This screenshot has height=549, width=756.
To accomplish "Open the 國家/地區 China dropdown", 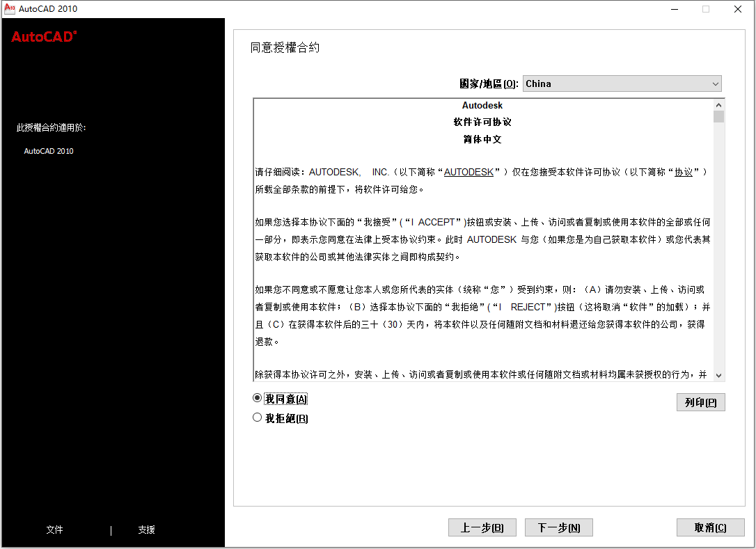I will pyautogui.click(x=622, y=83).
